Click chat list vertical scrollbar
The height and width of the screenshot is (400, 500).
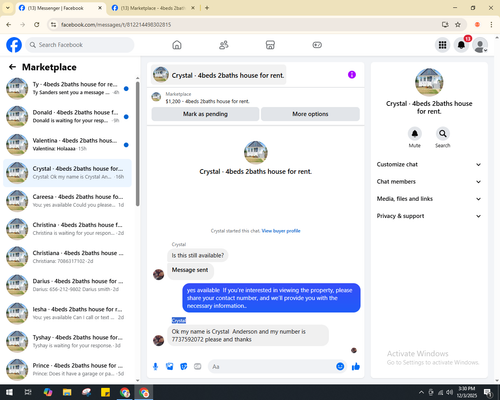(137, 143)
